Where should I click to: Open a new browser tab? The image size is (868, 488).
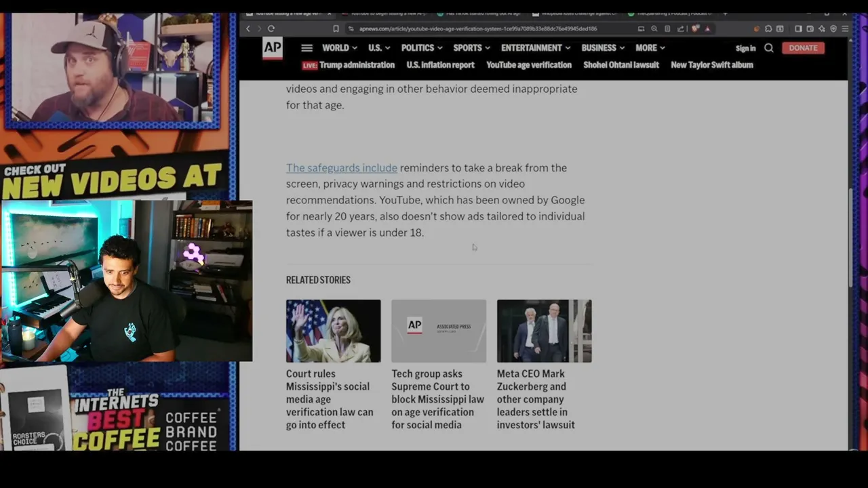[x=725, y=14]
